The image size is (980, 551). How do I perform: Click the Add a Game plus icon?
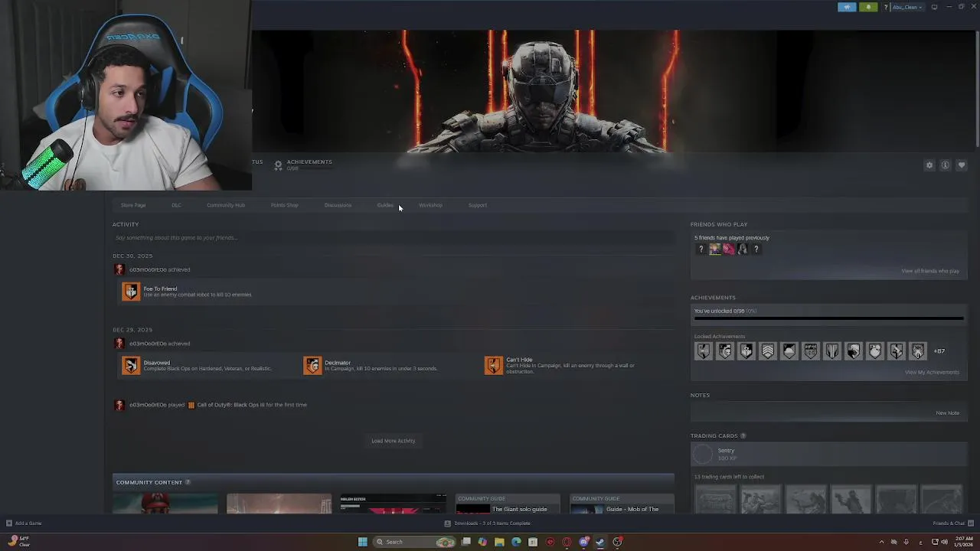9,523
